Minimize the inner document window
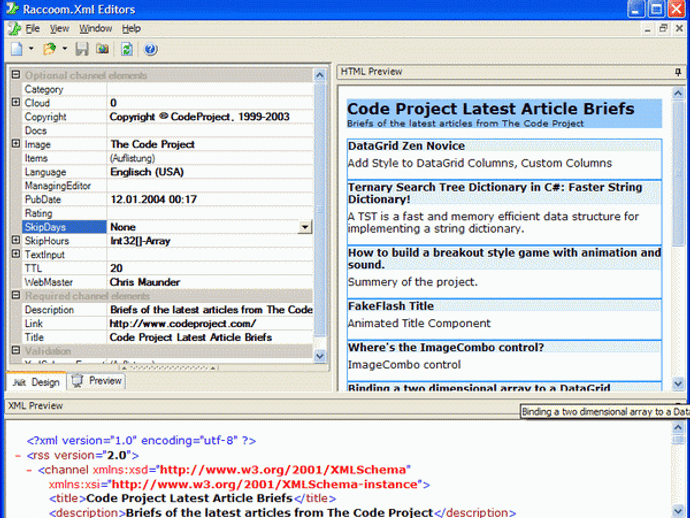 point(647,29)
